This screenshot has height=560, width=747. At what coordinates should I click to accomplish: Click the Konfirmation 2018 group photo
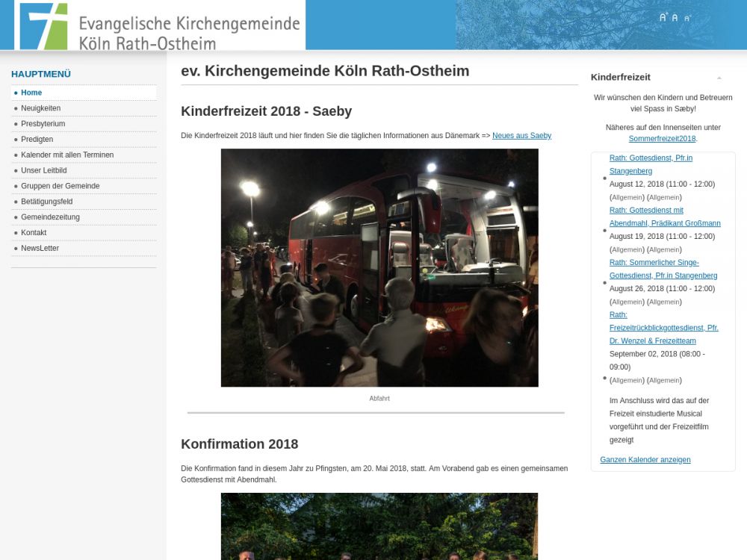pos(379,526)
